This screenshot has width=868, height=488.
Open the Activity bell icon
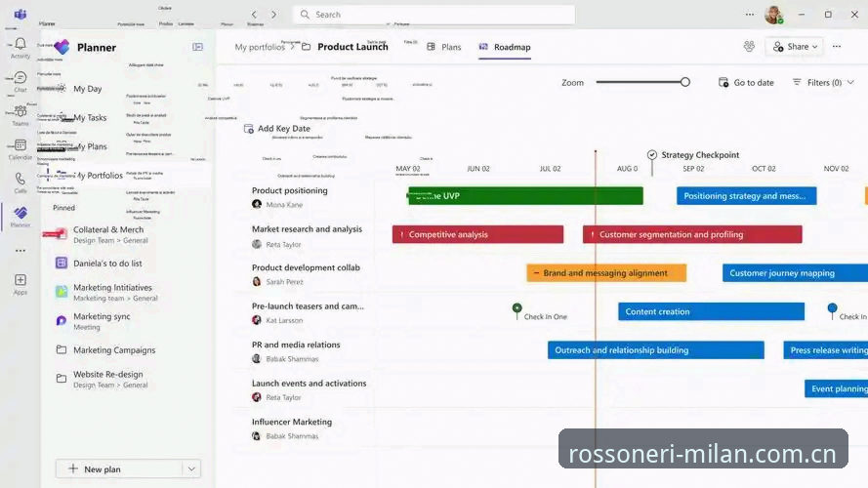(21, 44)
